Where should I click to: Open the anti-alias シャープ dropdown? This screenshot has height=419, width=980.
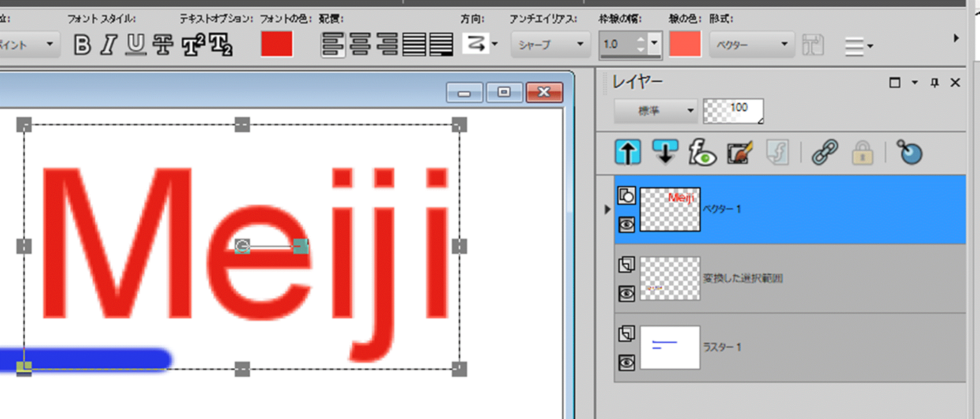550,44
